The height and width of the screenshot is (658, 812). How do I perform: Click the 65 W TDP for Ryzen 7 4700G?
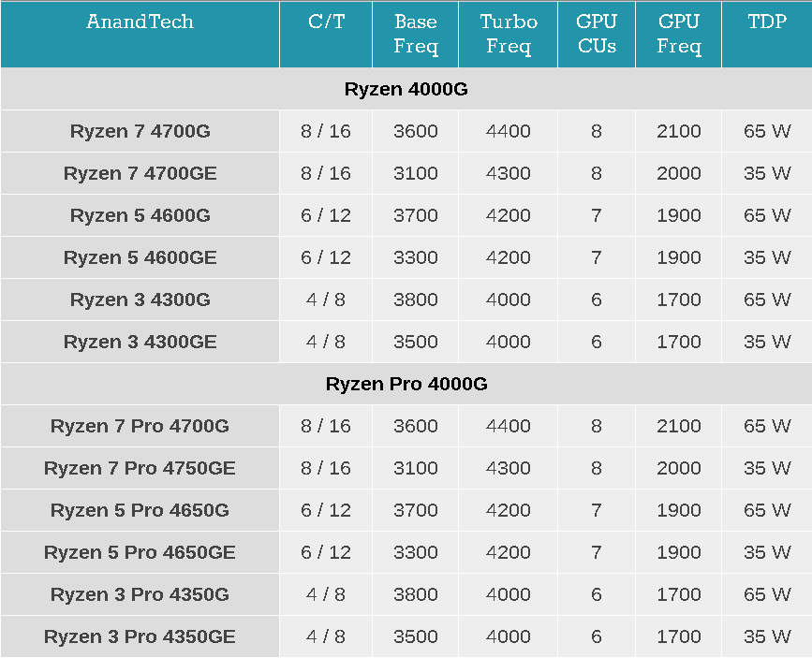click(767, 131)
